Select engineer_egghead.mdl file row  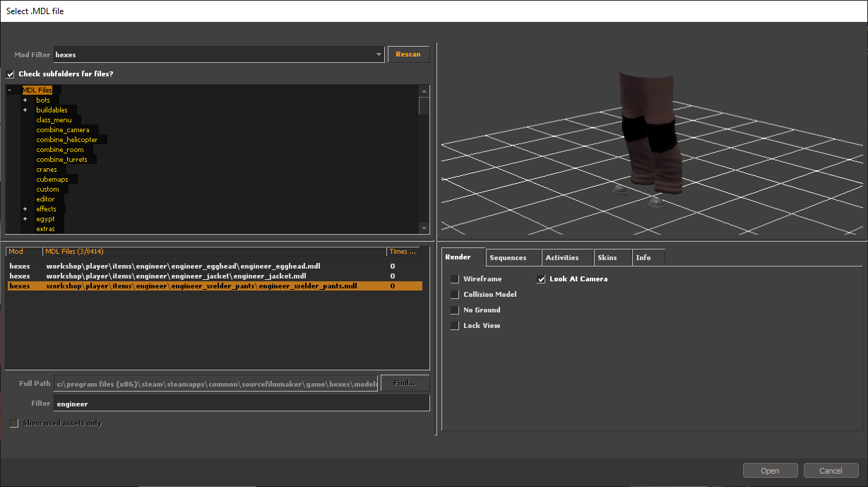coord(215,266)
